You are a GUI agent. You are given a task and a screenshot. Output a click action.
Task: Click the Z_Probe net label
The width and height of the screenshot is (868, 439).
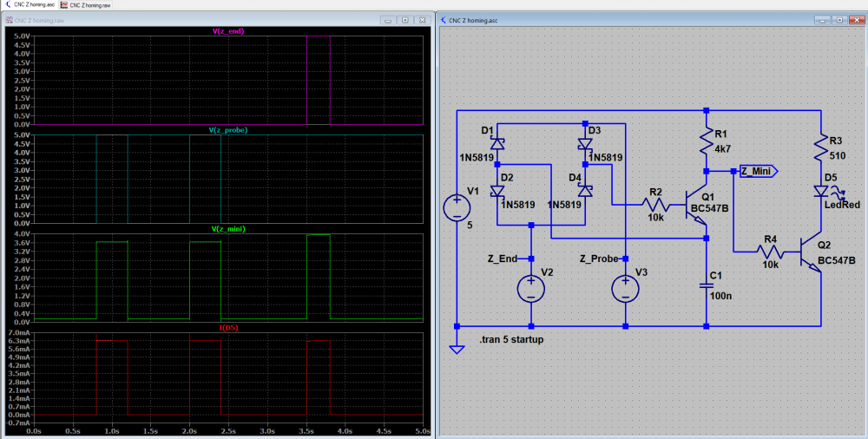point(599,259)
